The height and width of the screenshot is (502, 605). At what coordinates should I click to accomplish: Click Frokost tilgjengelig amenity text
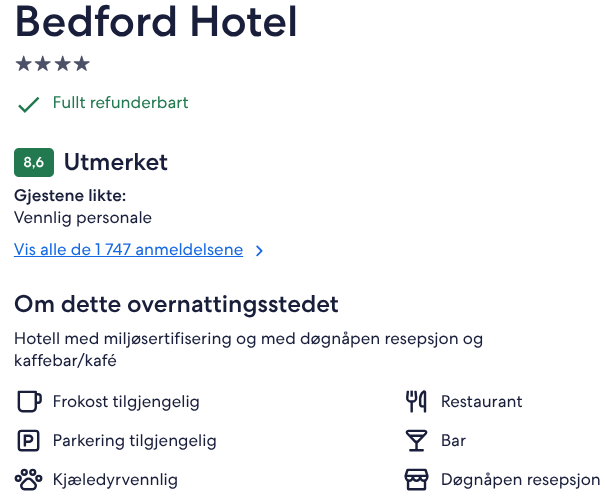click(x=126, y=402)
